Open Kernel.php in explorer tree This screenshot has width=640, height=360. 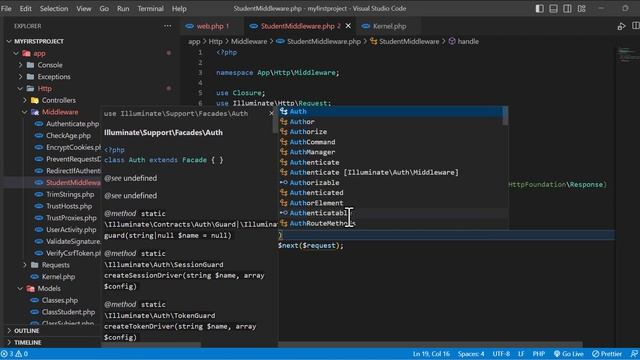[58, 277]
